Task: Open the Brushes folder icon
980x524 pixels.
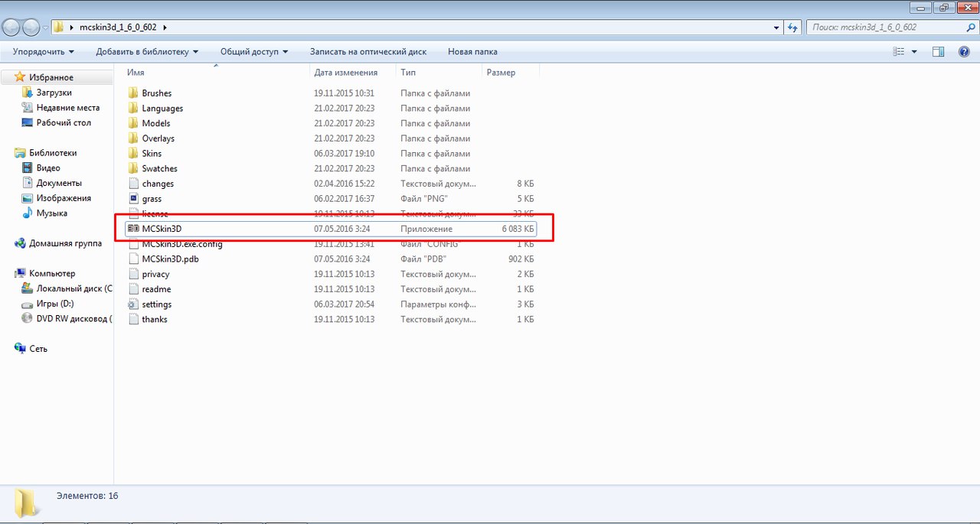Action: point(132,93)
